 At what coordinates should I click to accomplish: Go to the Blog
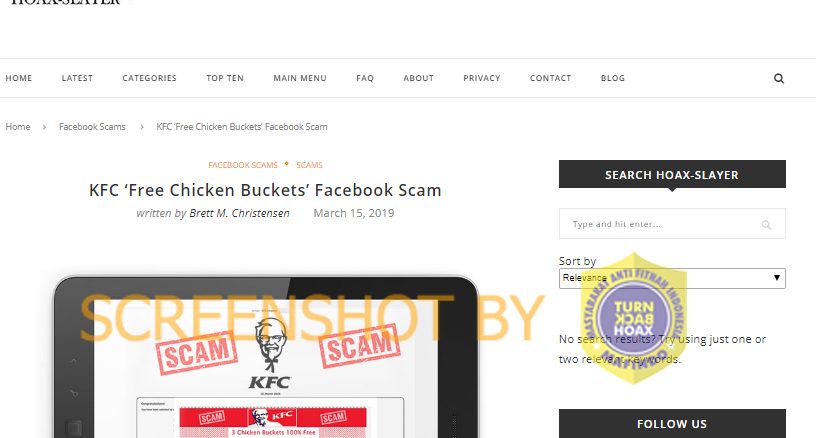tap(613, 78)
